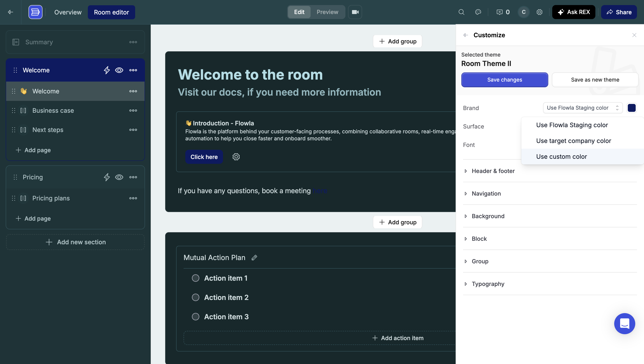Select Use Flowla Staging color option
644x364 pixels.
click(x=582, y=125)
